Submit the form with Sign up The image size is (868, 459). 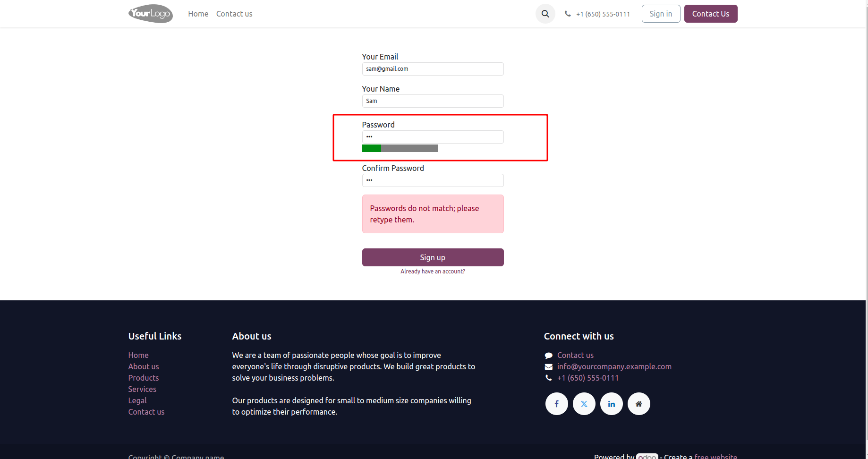point(433,257)
